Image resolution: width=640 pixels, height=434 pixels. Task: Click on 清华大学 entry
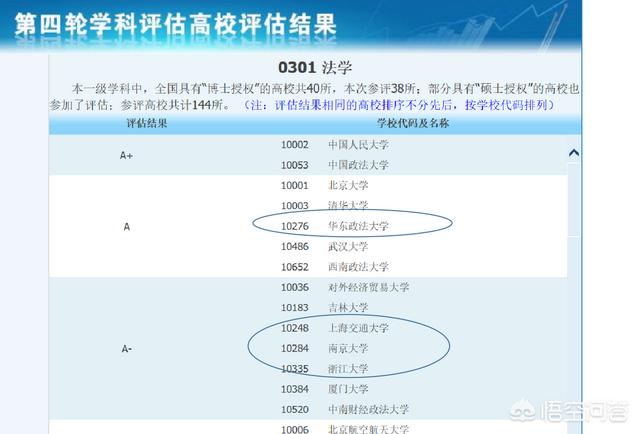pyautogui.click(x=348, y=206)
